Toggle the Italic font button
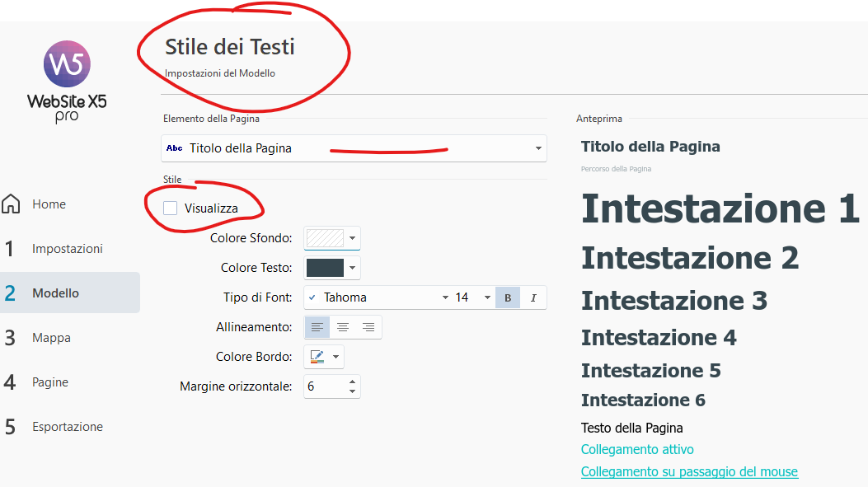This screenshot has width=868, height=487. point(533,297)
